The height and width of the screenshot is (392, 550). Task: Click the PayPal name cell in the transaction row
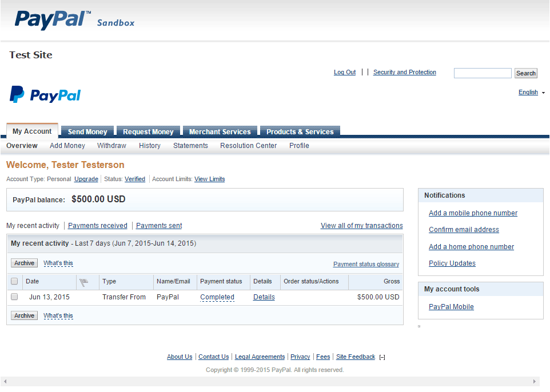click(x=168, y=297)
